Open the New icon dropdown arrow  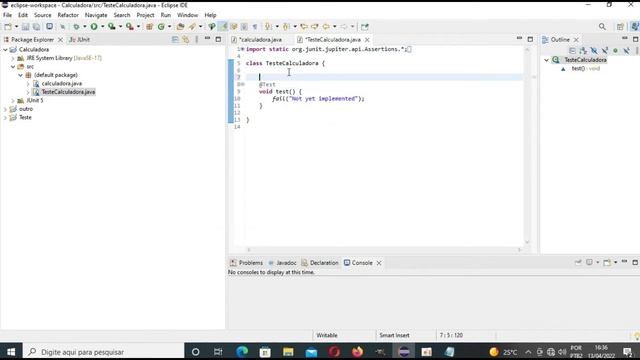16,27
